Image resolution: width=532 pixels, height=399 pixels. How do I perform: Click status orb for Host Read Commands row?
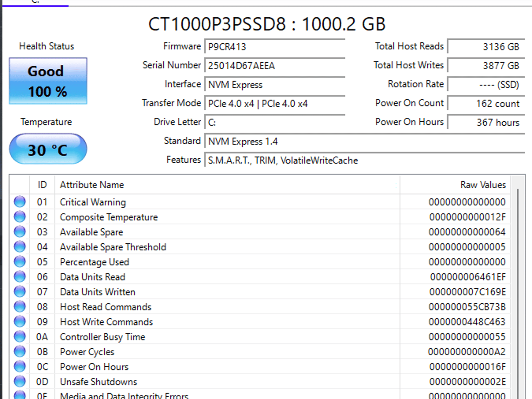pyautogui.click(x=20, y=307)
